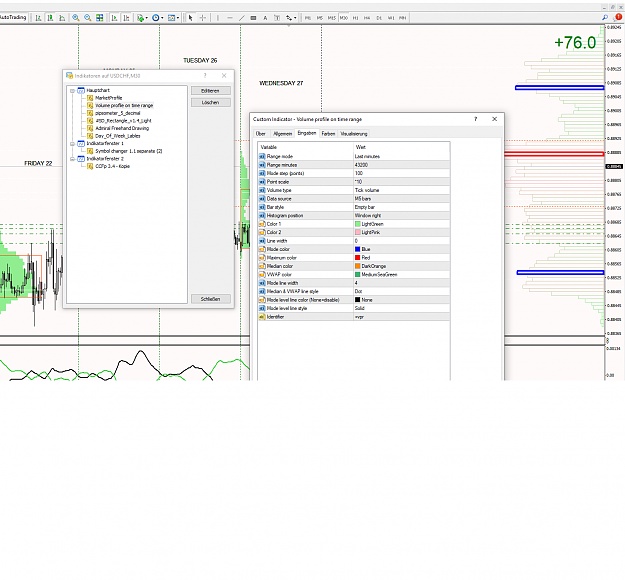
Task: Switch timeframe to M5
Action: [x=320, y=18]
